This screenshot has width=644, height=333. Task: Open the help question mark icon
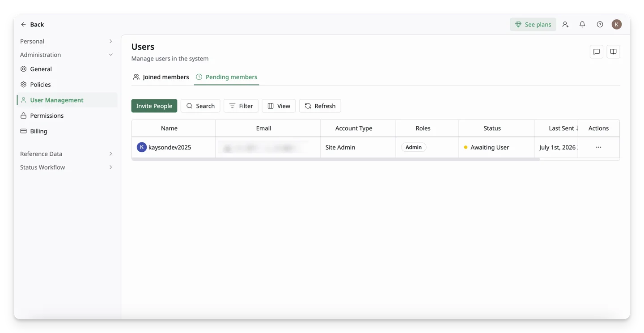coord(600,25)
